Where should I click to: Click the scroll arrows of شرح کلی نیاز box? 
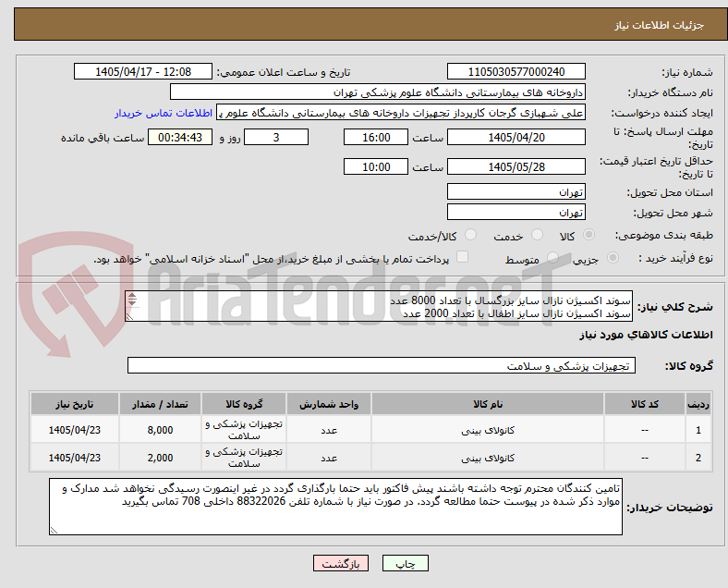coord(132,300)
